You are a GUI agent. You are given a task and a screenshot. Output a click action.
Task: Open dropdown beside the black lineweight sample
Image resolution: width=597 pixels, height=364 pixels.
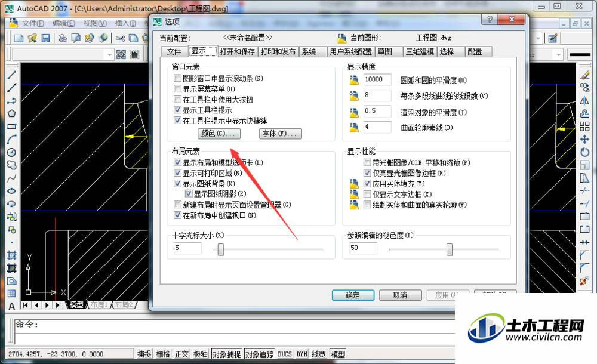tap(559, 55)
